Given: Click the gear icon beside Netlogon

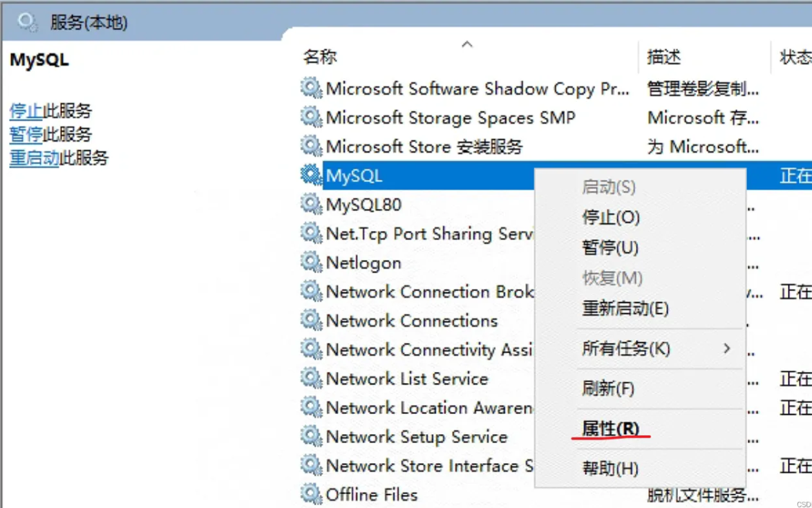Looking at the screenshot, I should click(311, 262).
